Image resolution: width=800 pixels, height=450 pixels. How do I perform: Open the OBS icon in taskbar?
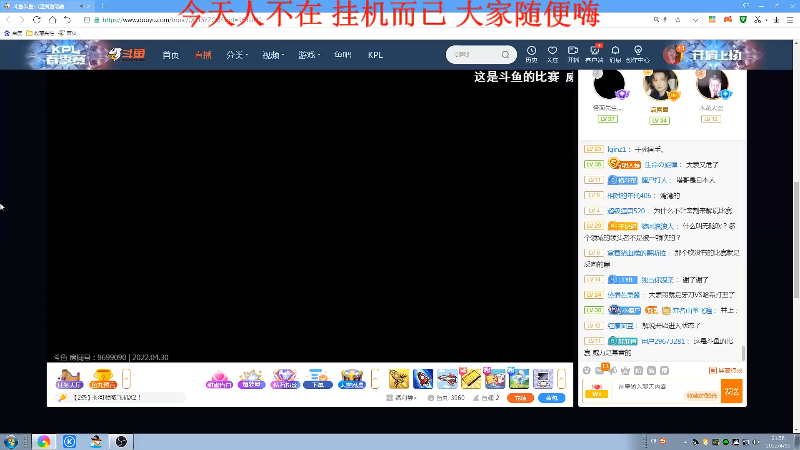[x=121, y=441]
